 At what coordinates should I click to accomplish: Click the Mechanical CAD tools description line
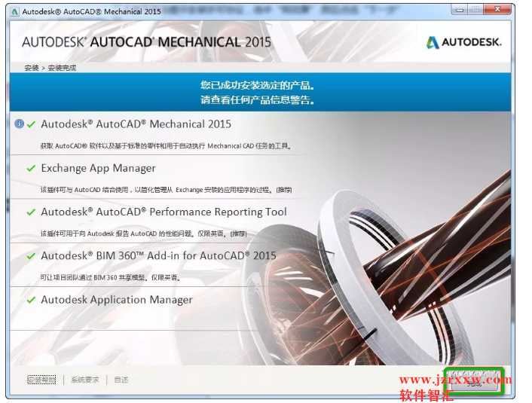click(x=166, y=146)
